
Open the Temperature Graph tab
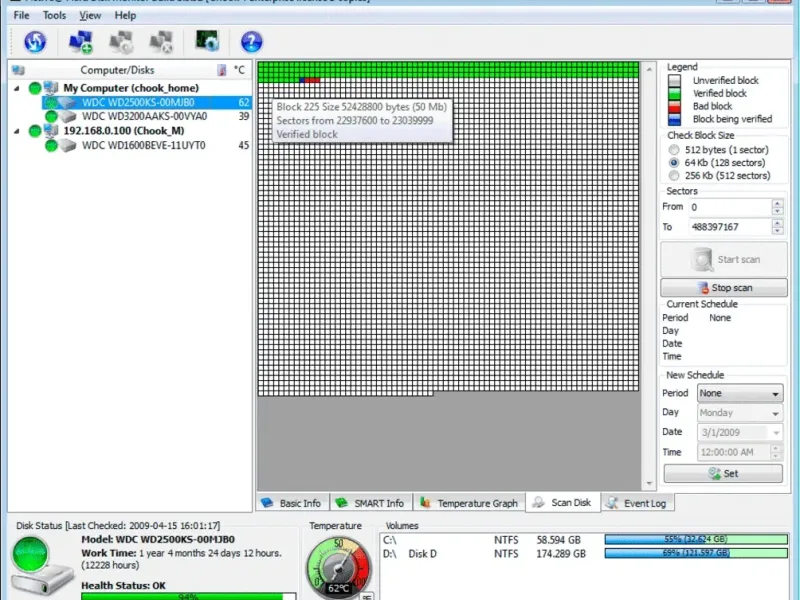[x=469, y=503]
